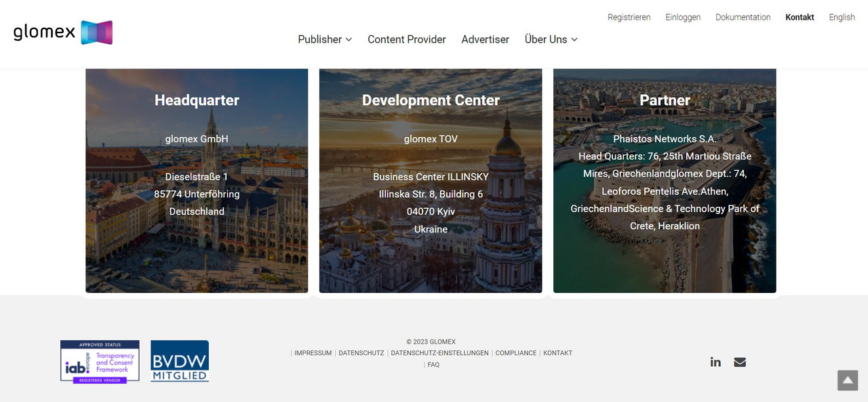This screenshot has height=402, width=868.
Task: Click the email envelope icon in footer
Action: [740, 362]
